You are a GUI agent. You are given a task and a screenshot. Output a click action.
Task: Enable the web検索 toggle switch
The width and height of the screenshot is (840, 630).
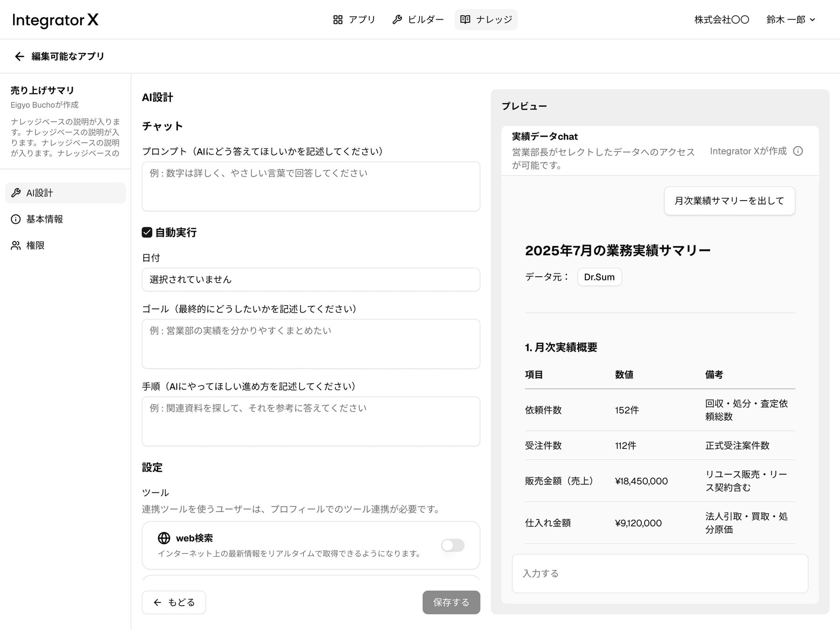pos(453,545)
